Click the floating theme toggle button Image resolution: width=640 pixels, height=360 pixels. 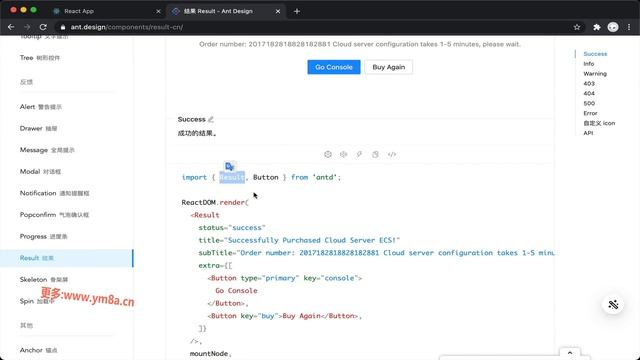click(x=613, y=304)
